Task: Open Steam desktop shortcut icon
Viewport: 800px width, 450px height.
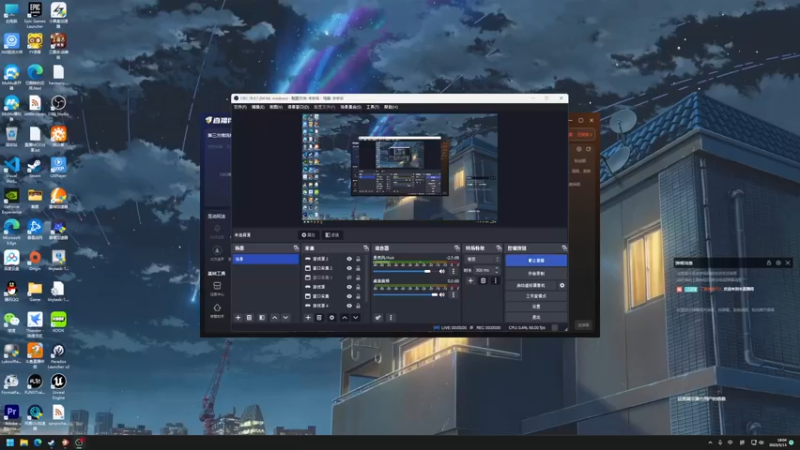Action: (x=35, y=168)
